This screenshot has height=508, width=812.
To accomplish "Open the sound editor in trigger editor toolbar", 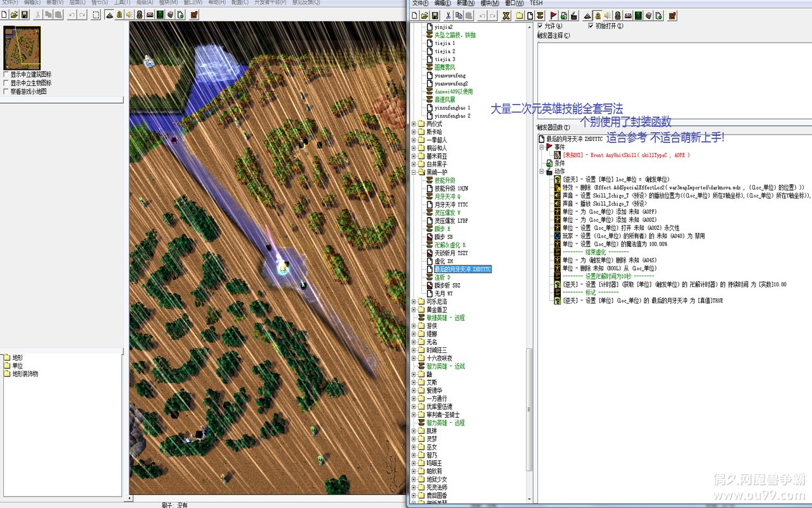I will (x=607, y=15).
